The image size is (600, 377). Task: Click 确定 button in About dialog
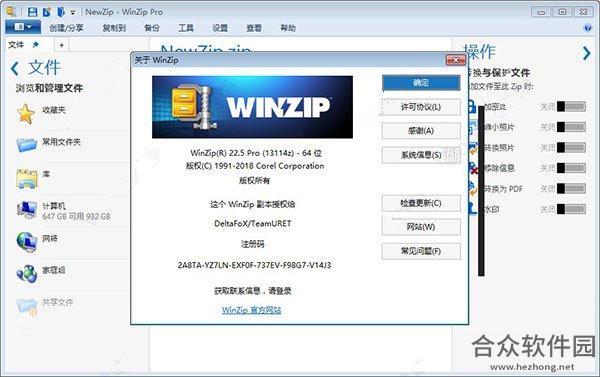coord(421,83)
